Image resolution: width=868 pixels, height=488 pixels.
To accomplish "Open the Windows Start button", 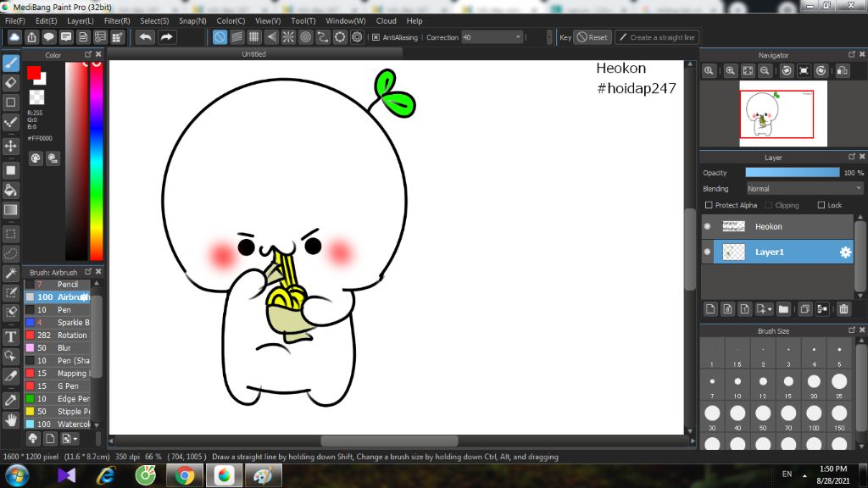I will click(17, 475).
